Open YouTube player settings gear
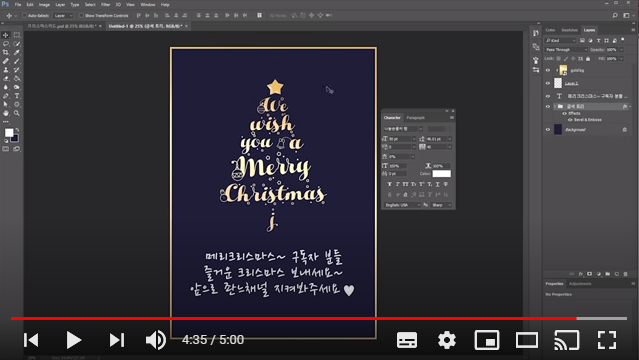This screenshot has width=639, height=360. (447, 340)
